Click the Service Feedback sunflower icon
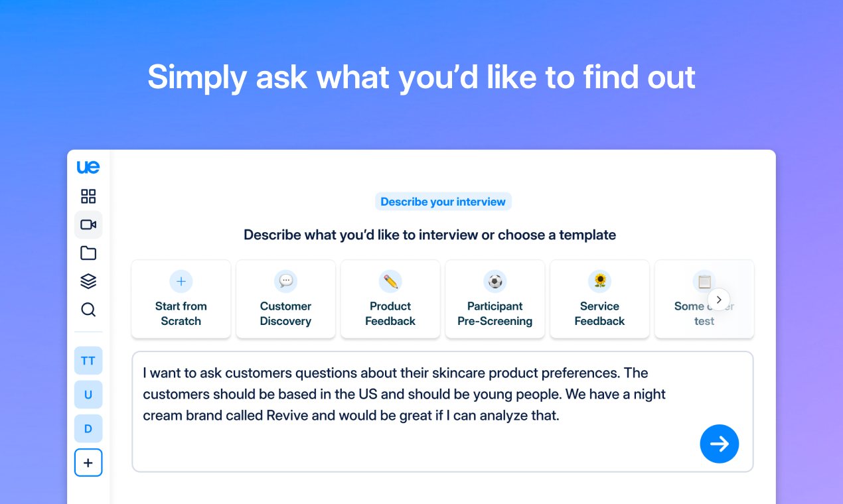Image resolution: width=843 pixels, height=504 pixels. tap(599, 281)
